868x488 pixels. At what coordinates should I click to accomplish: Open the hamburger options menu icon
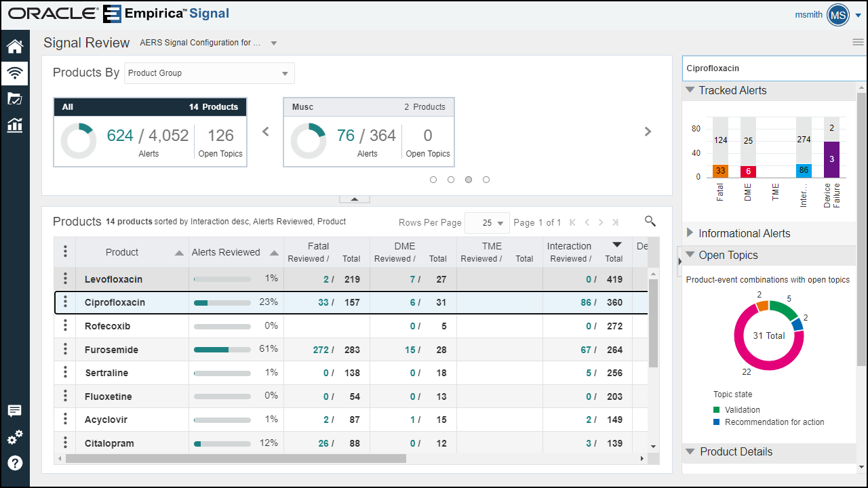[858, 42]
